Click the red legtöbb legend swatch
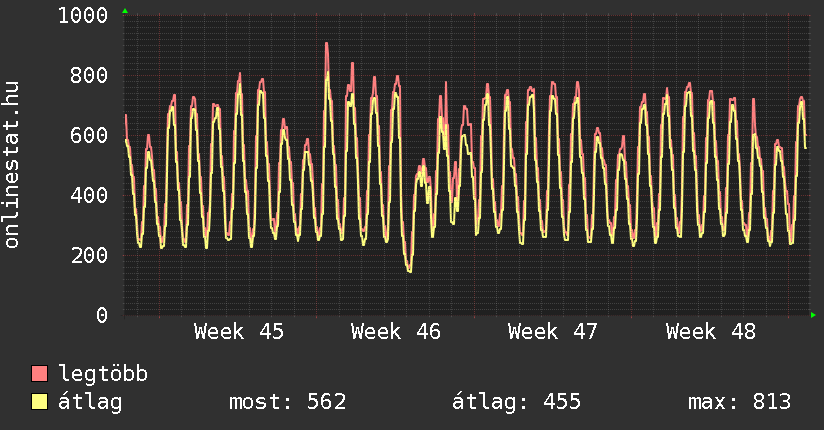 pos(40,374)
